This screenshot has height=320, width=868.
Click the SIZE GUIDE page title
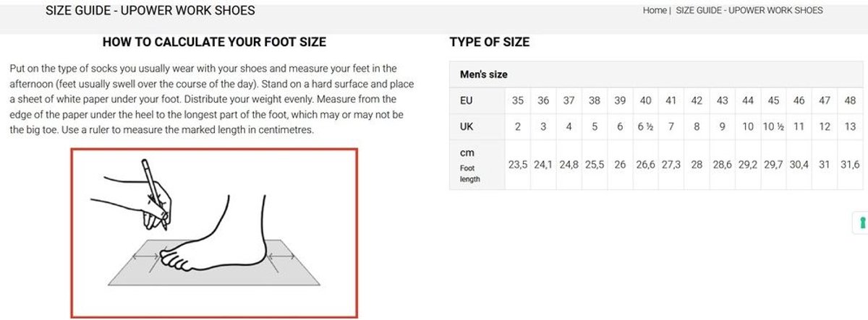(x=150, y=11)
